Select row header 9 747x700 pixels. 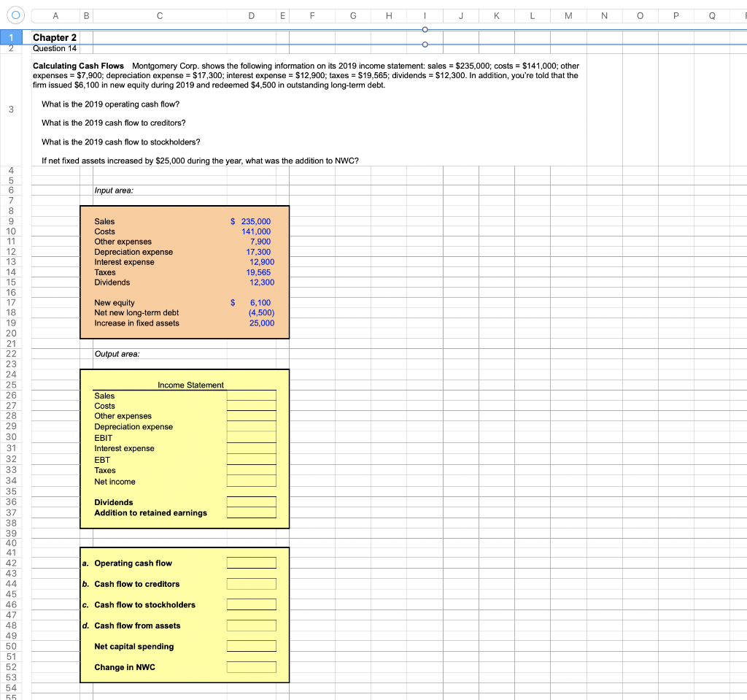[x=11, y=221]
